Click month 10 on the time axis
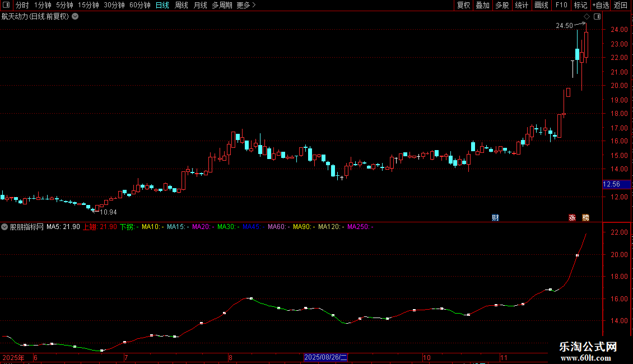The width and height of the screenshot is (633, 364). [427, 357]
